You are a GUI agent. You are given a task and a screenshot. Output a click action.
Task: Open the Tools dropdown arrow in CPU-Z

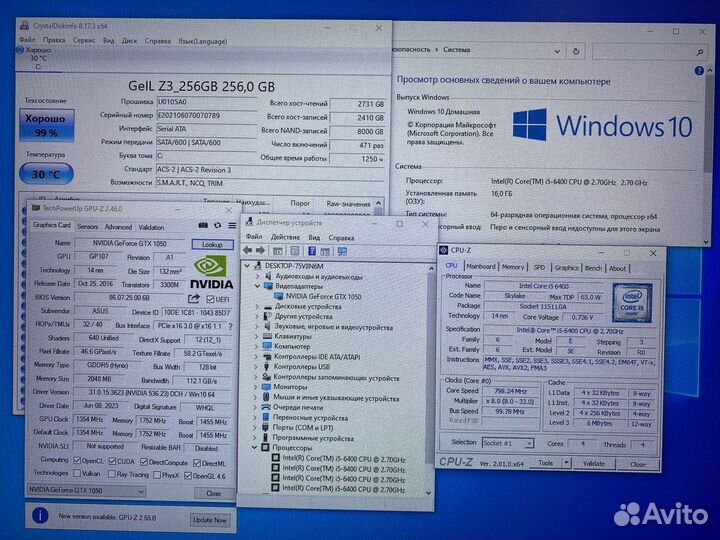[567, 463]
